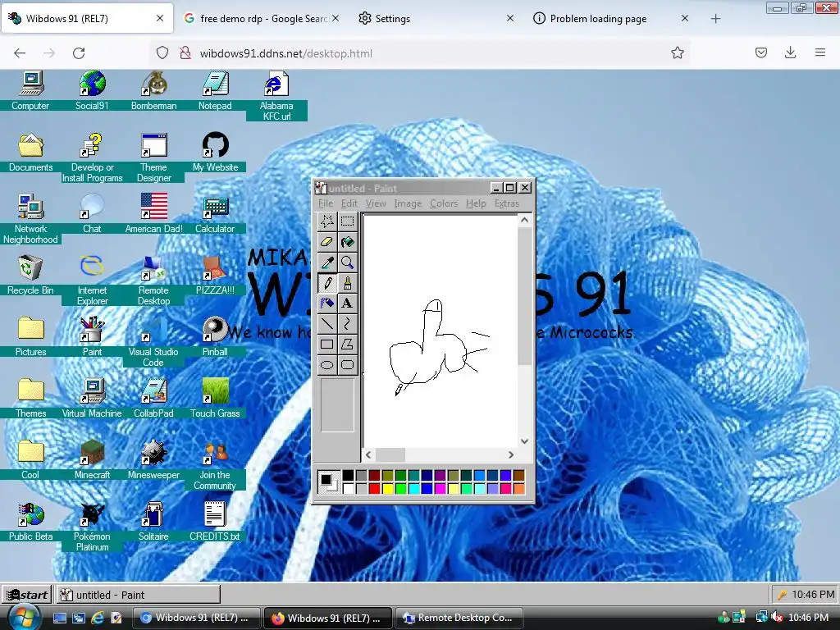Open the Touch Grass desktop icon
The width and height of the screenshot is (840, 630).
click(x=215, y=398)
